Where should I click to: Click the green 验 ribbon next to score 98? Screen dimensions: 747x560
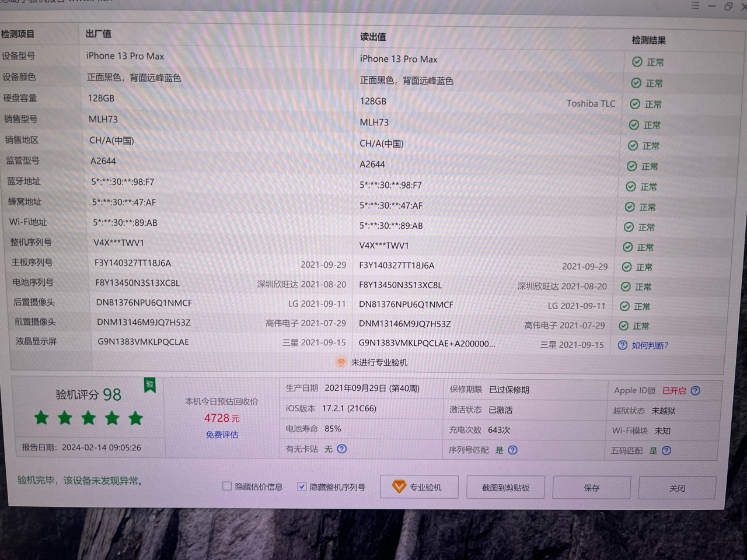click(149, 386)
